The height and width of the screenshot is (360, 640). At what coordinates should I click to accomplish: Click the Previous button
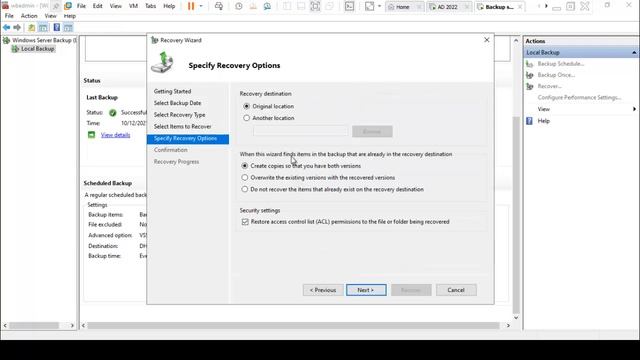[x=323, y=290]
